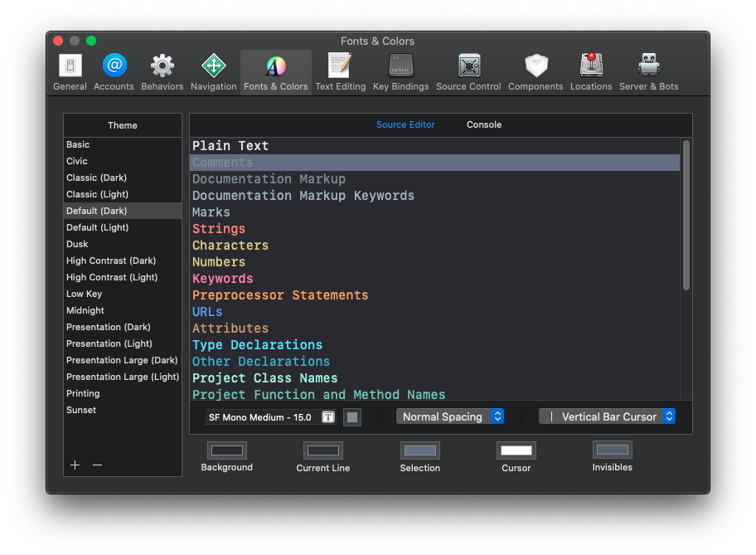
Task: Open the General preferences pane
Action: [70, 72]
